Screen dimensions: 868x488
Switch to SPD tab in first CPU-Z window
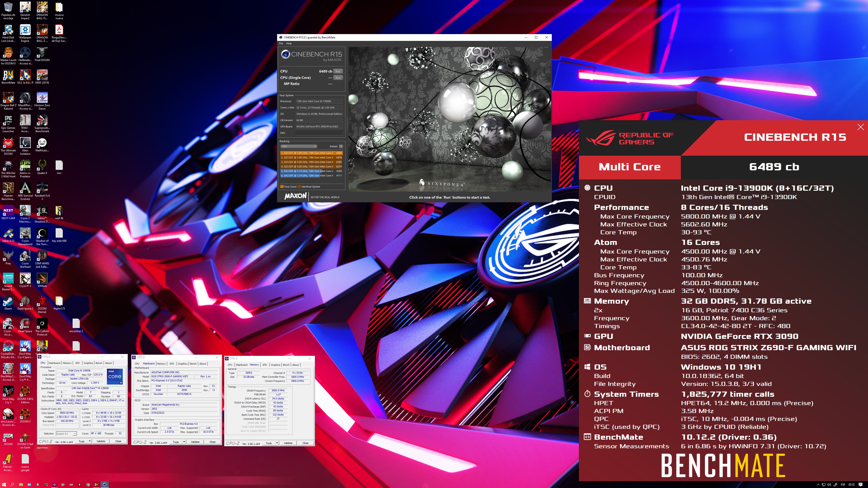pyautogui.click(x=78, y=363)
